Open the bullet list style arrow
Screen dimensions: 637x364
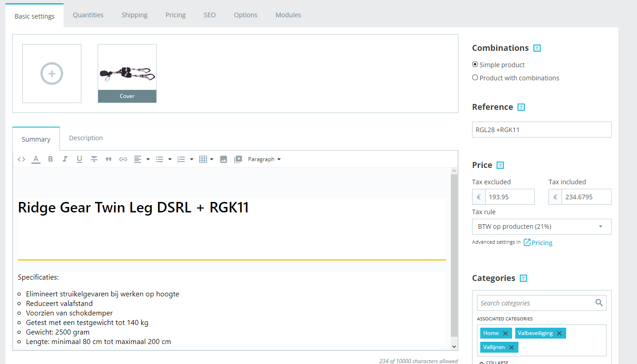(170, 159)
